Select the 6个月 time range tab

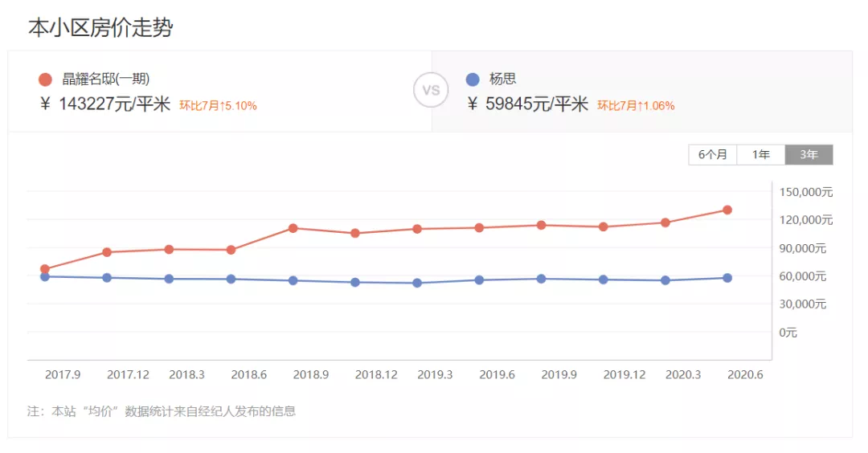pos(712,155)
